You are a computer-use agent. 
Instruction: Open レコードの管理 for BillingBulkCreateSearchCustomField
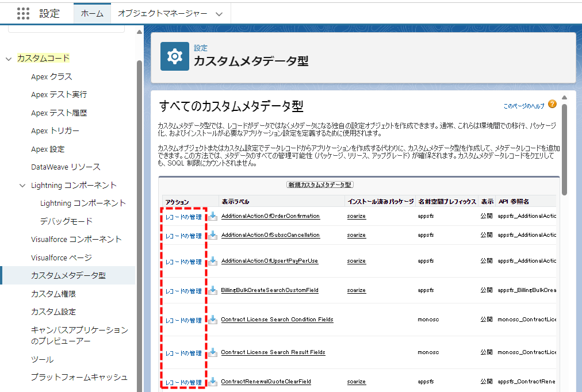tap(183, 291)
